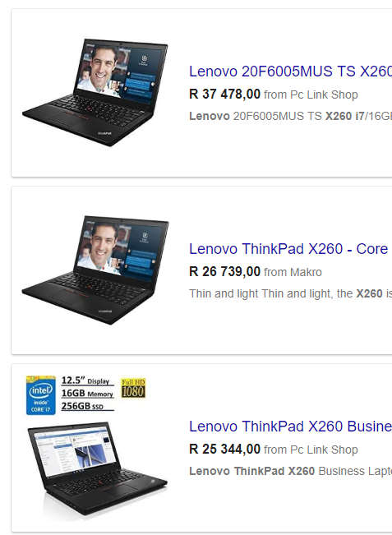This screenshot has width=392, height=535.
Task: Click the X260 i7/16GB description line
Action: tap(290, 116)
